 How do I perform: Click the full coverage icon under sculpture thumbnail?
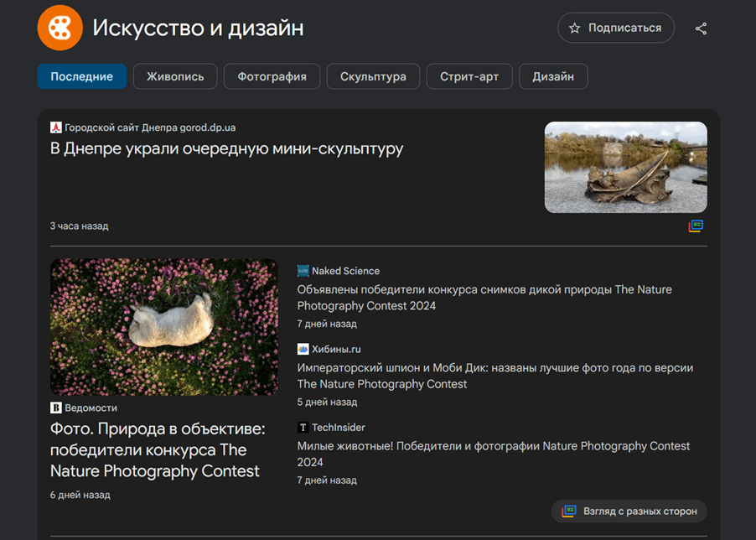click(x=696, y=226)
